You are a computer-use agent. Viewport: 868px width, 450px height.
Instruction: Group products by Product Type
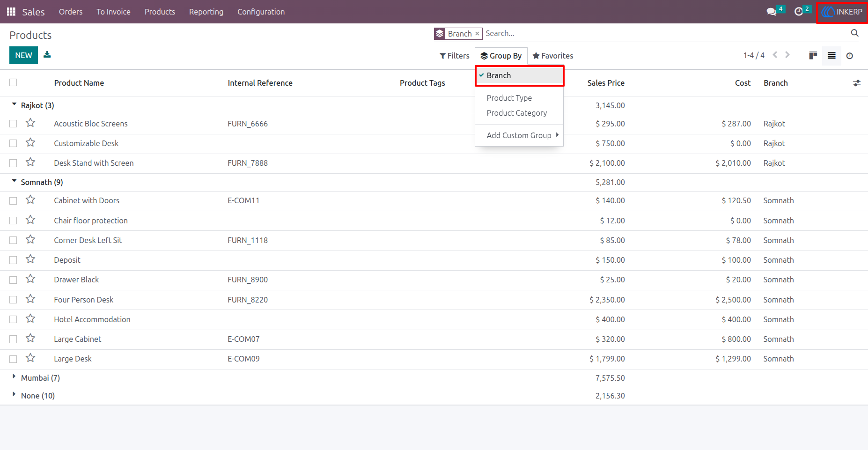(x=519, y=98)
